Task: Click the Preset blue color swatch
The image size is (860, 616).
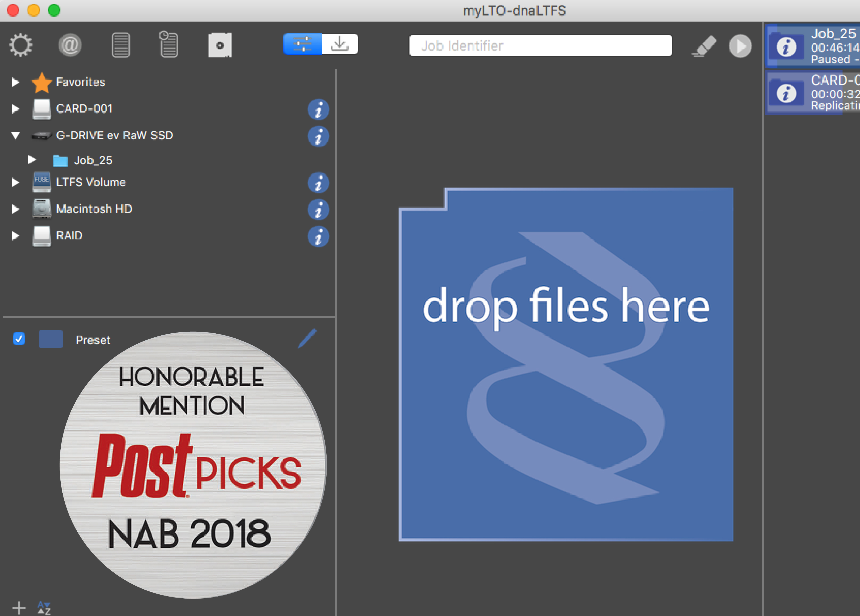Action: [50, 339]
